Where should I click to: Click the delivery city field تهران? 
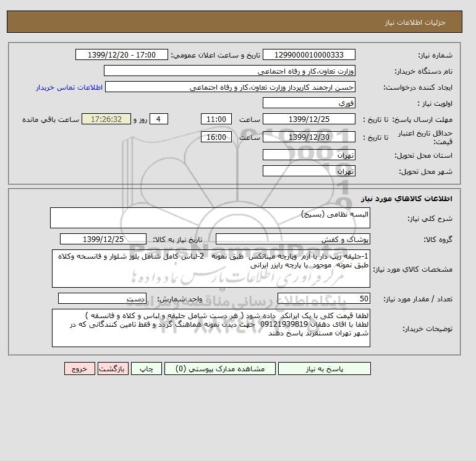point(308,171)
